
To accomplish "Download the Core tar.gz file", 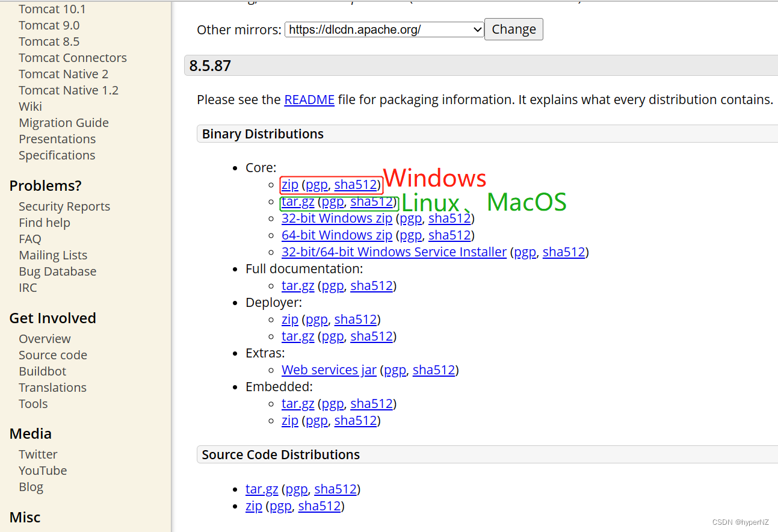I will point(298,202).
